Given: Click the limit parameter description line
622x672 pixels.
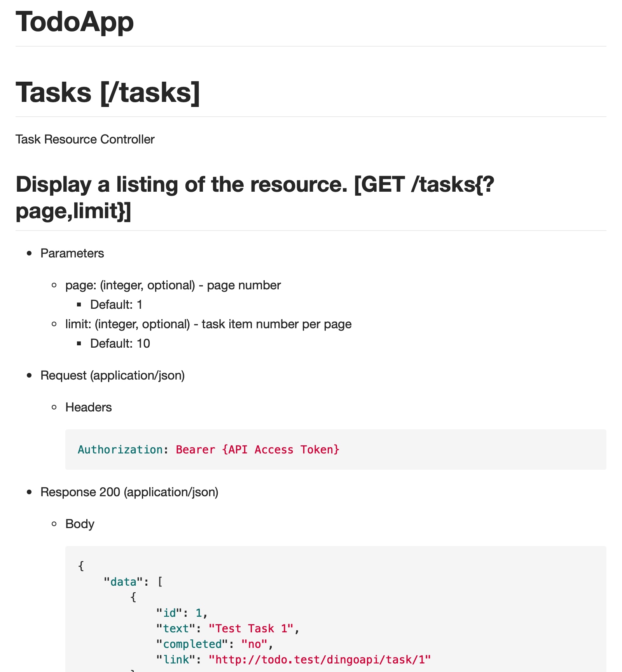Looking at the screenshot, I should coord(208,324).
